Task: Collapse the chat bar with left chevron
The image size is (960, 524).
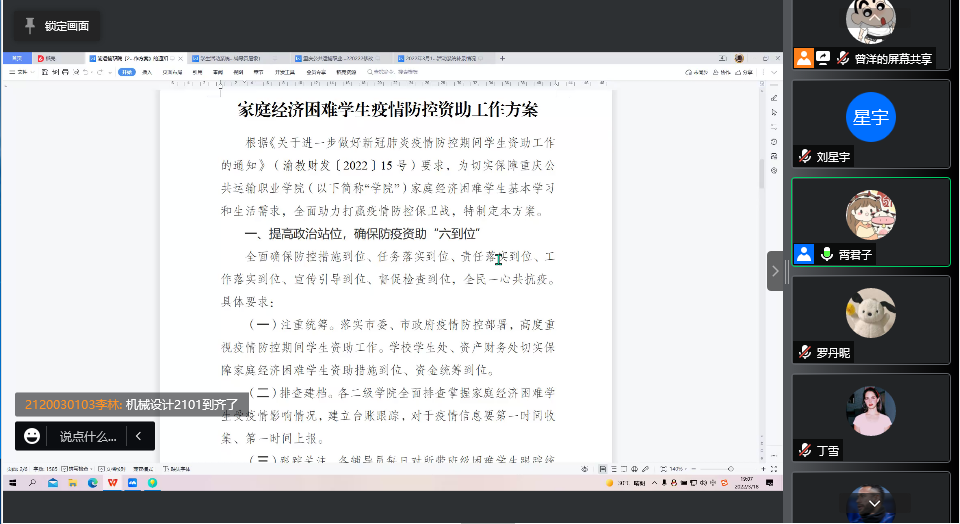Action: 139,436
